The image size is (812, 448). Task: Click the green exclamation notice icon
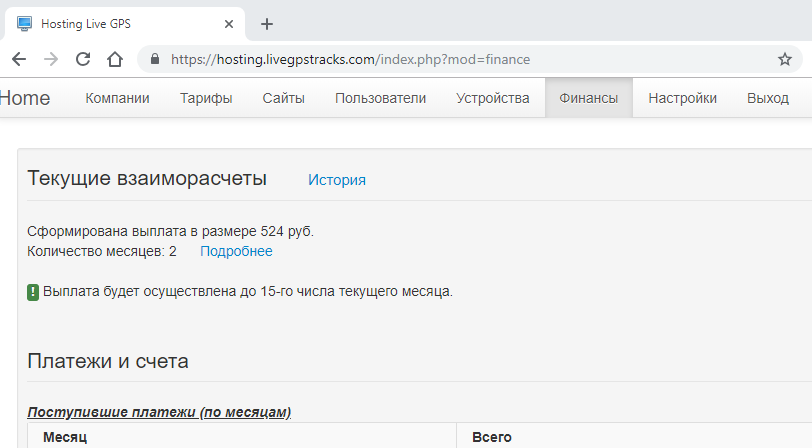33,292
